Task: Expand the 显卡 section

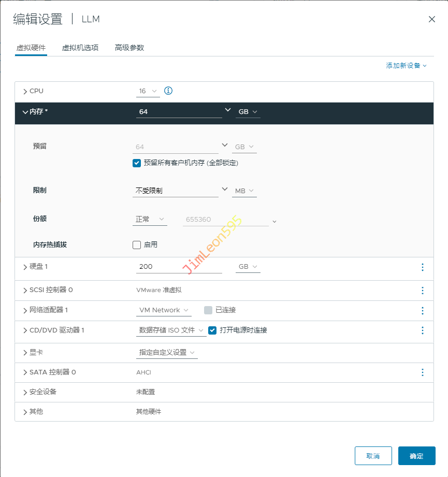Action: (x=25, y=353)
